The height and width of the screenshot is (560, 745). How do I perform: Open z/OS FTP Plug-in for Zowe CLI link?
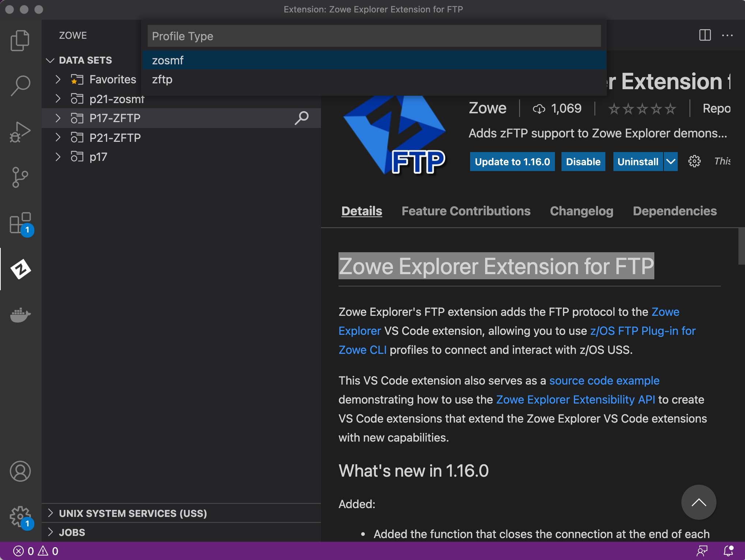tap(643, 331)
